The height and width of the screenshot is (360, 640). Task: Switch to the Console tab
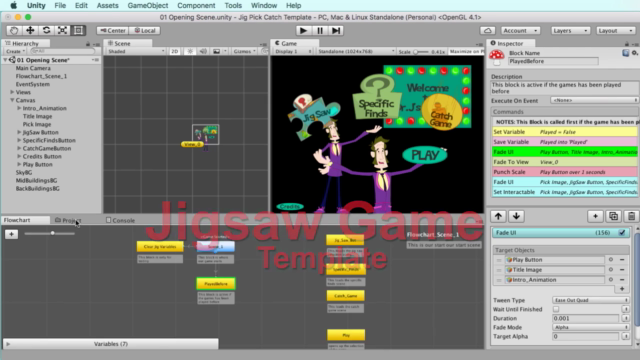point(120,220)
